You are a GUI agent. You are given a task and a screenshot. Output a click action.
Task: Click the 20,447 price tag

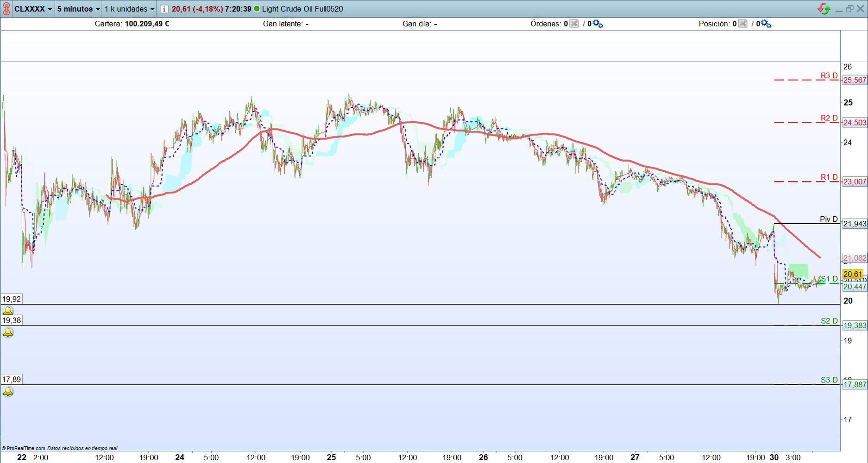point(855,287)
